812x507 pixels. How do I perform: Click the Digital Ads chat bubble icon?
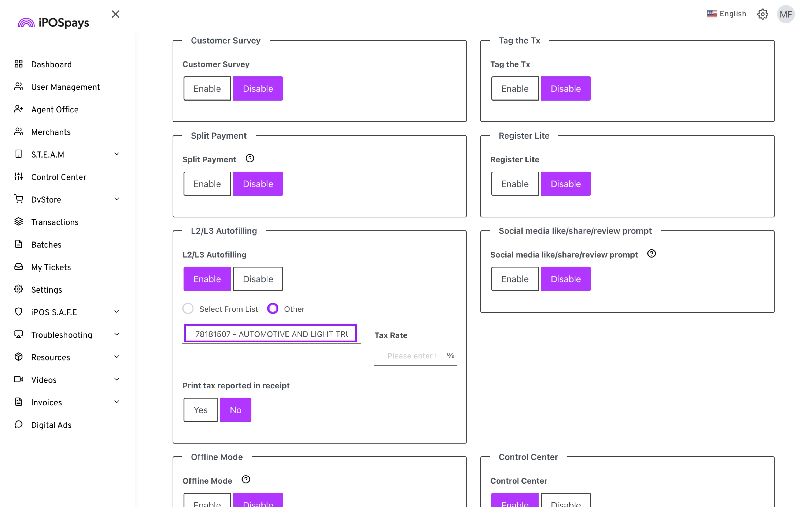[18, 424]
